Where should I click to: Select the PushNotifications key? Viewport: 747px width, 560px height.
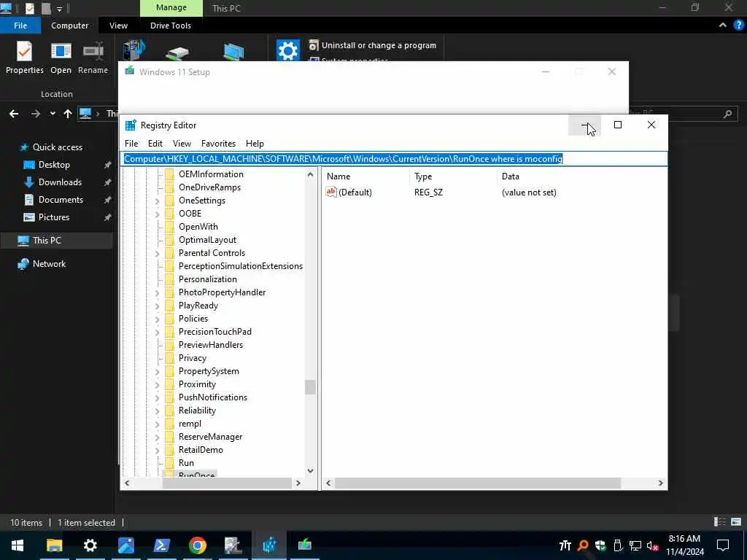(x=213, y=397)
